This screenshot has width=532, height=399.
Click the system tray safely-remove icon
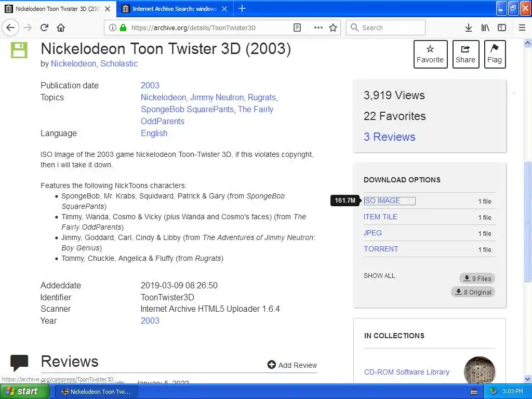493,392
